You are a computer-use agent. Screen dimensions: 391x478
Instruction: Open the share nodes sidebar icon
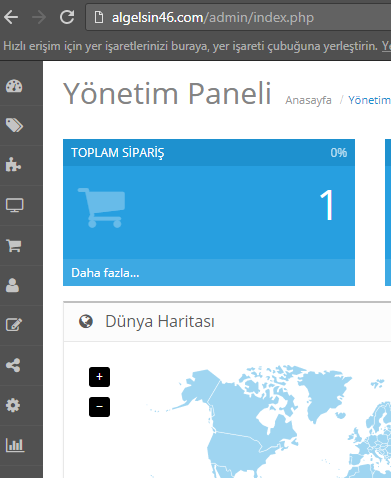(13, 365)
